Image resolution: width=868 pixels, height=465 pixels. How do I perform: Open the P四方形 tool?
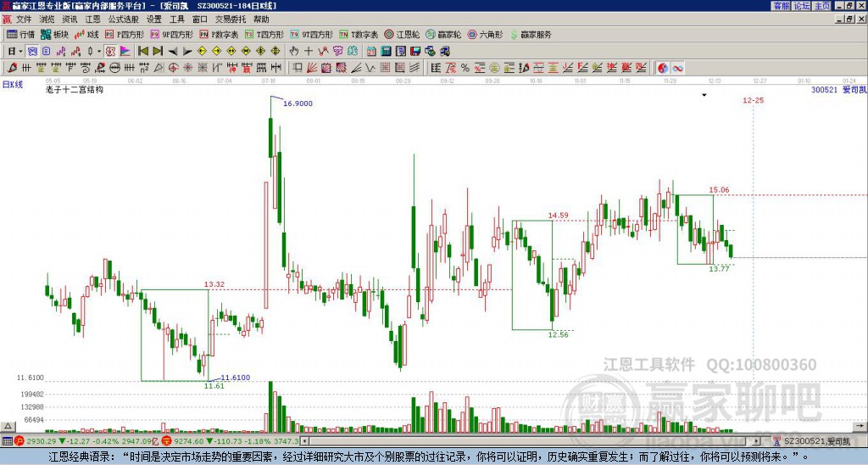[x=125, y=34]
